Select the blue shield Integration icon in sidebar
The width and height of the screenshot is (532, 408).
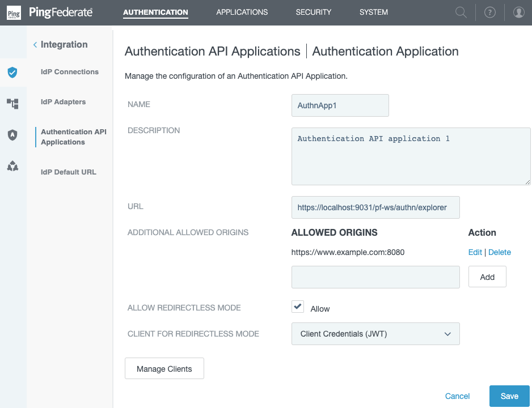point(14,73)
